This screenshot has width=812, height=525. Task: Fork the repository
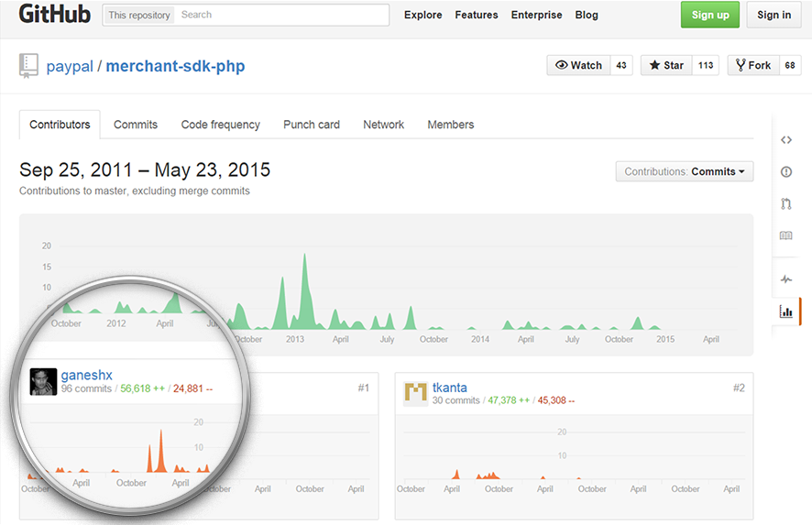[753, 65]
